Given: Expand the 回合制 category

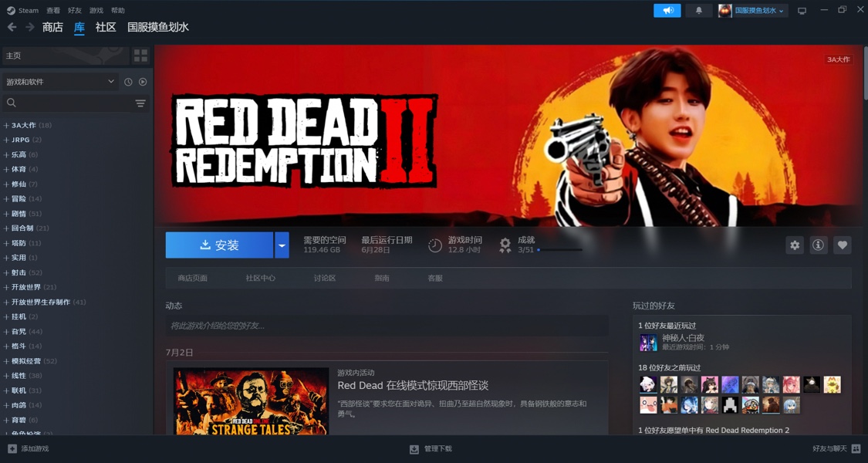Looking at the screenshot, I should coord(6,228).
